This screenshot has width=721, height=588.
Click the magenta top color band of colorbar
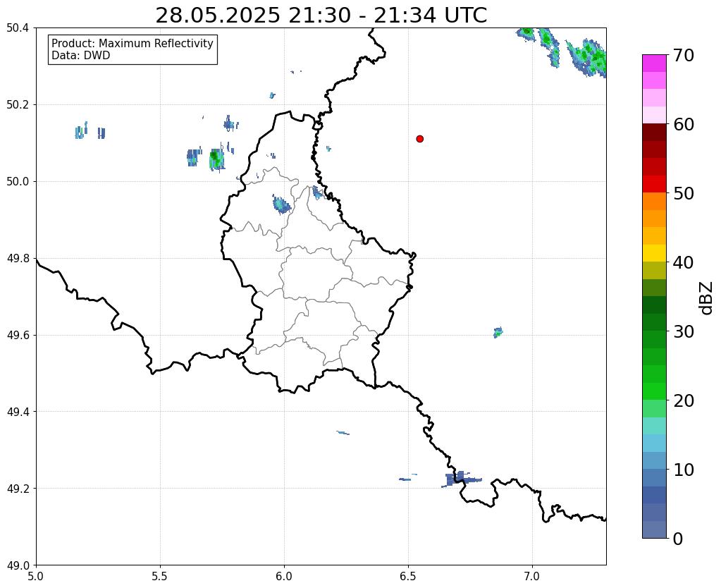[x=654, y=63]
